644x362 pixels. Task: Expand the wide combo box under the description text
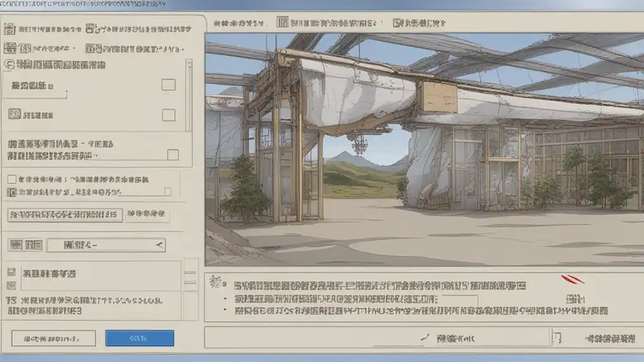point(377,337)
